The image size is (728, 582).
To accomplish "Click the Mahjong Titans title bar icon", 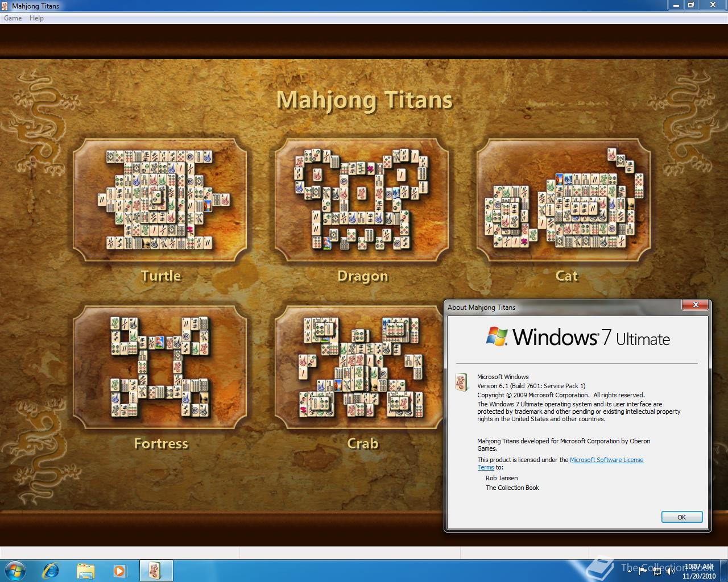I will [6, 6].
